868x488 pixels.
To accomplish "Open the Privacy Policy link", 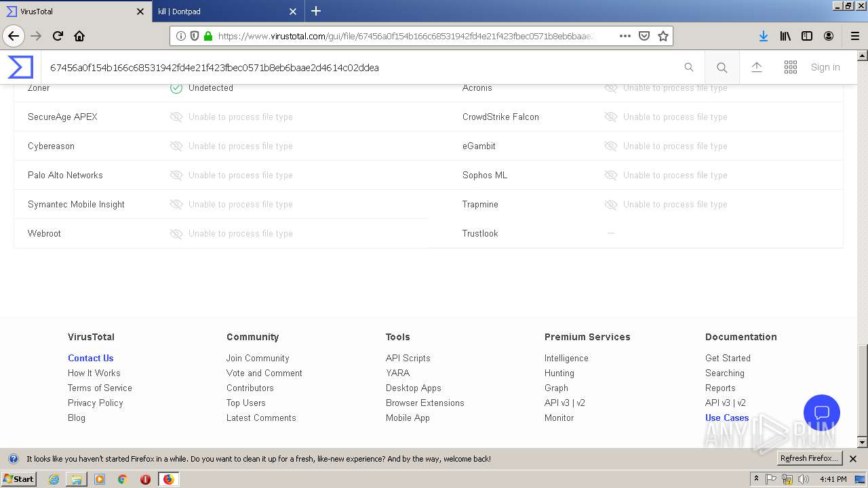I will [96, 403].
